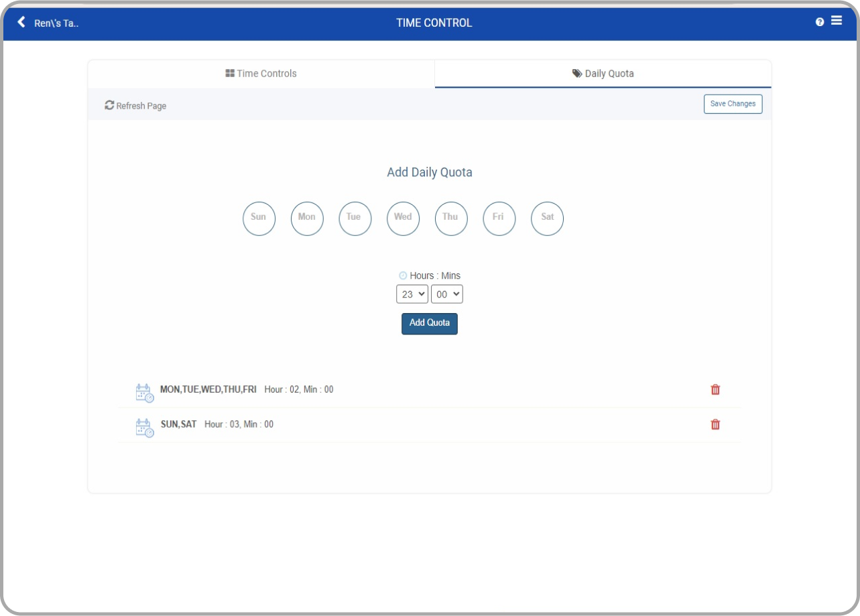Click the 'Hours : Mins' label
Viewport: 860px width, 616px height.
tap(435, 275)
